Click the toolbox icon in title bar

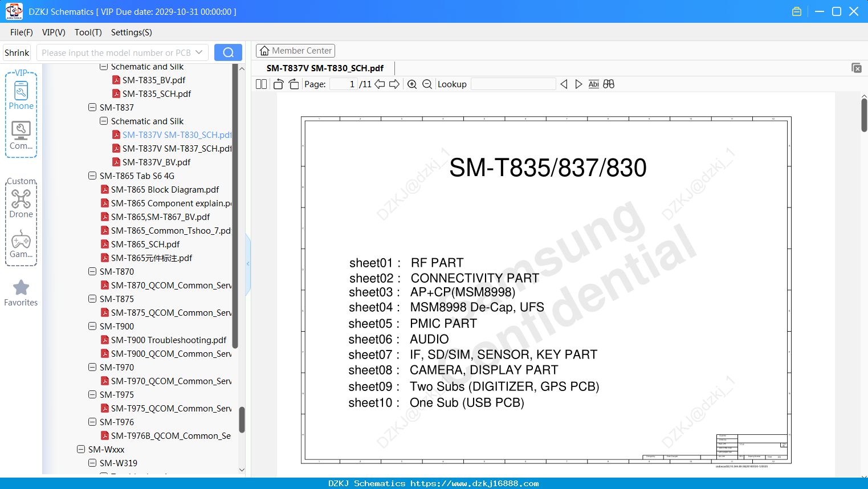coord(797,11)
